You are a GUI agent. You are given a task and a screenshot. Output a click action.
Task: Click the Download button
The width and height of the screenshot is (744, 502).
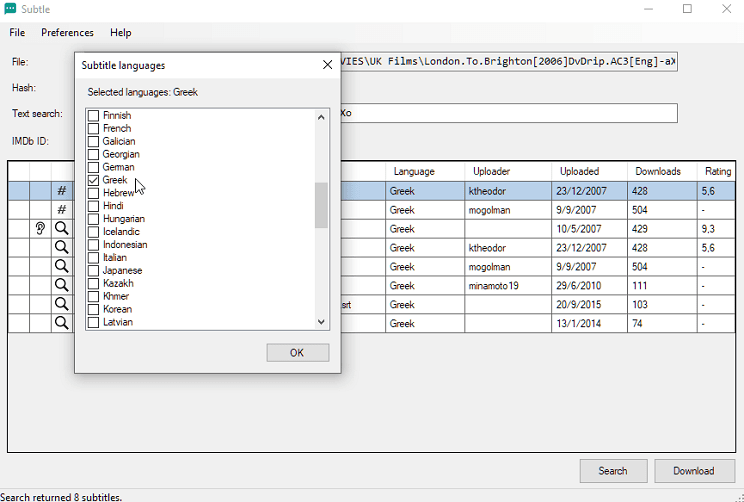coord(694,471)
